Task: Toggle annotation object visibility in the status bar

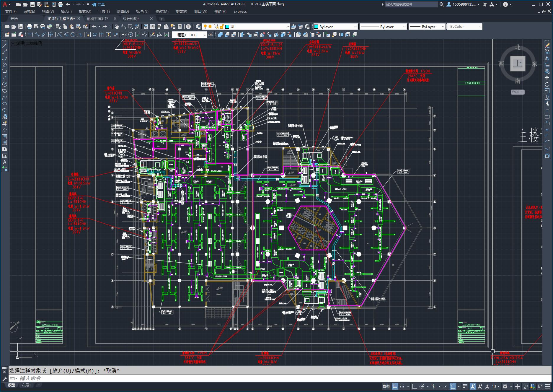Action: (473, 386)
